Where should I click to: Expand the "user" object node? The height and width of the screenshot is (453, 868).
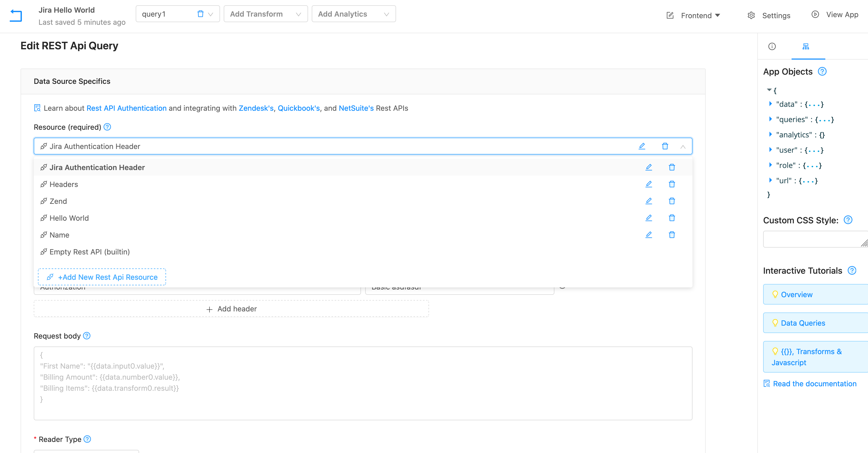[770, 150]
